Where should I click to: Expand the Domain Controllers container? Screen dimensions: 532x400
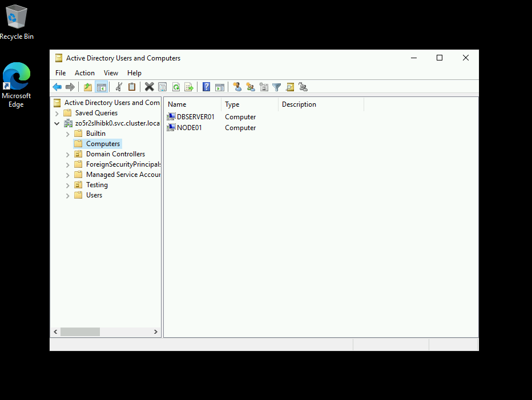[67, 155]
